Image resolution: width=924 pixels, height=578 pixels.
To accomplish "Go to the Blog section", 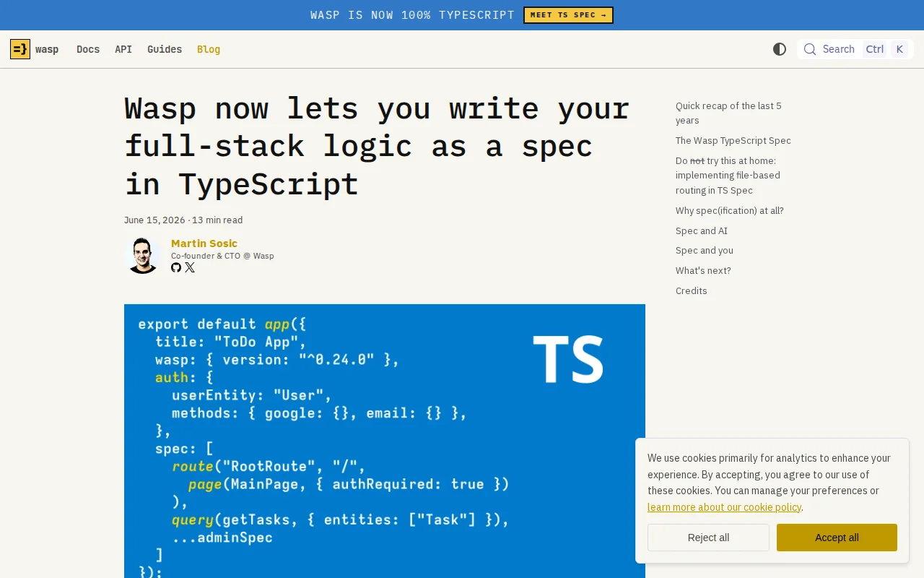I will pyautogui.click(x=209, y=49).
